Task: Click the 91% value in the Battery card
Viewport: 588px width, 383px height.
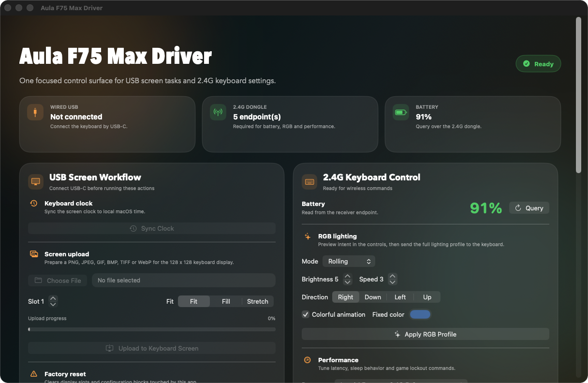Action: [x=424, y=117]
